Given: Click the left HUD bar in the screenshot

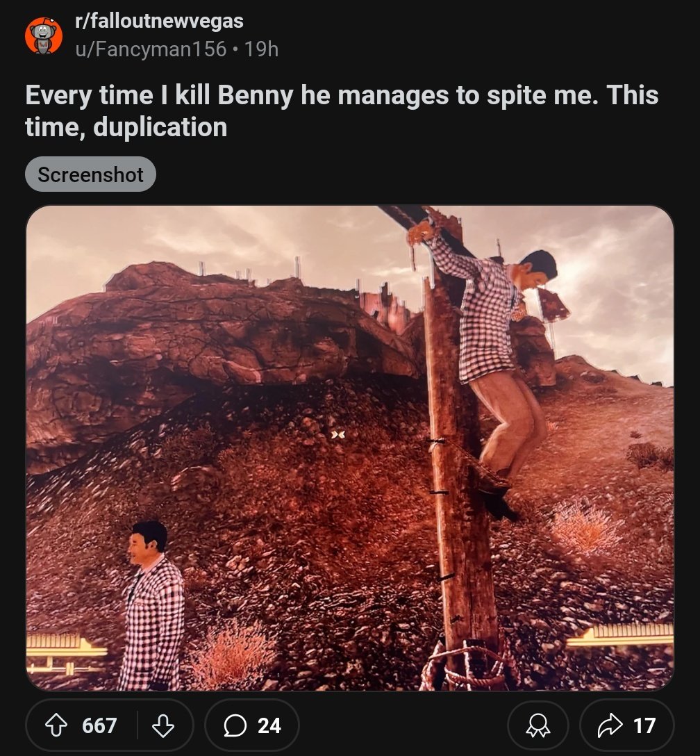Looking at the screenshot, I should pyautogui.click(x=67, y=650).
